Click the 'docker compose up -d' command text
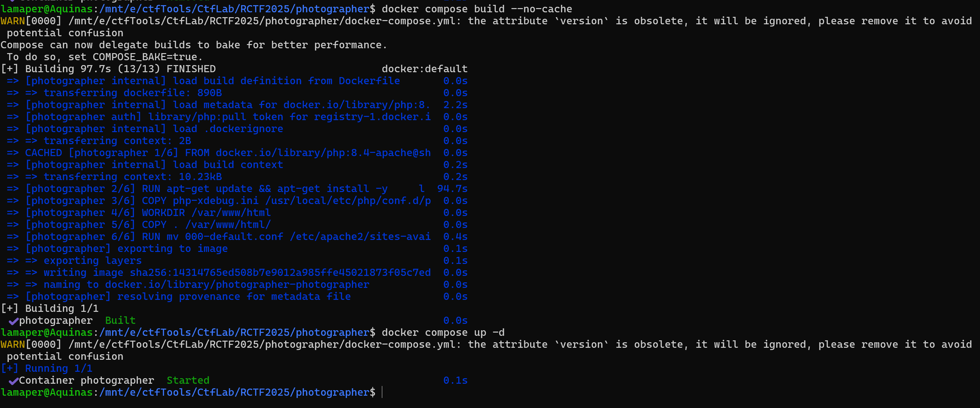Screen dimensions: 980x408 coord(443,332)
